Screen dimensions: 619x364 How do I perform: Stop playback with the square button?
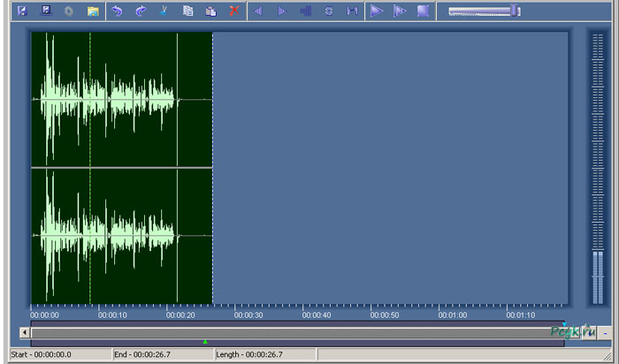click(x=423, y=11)
